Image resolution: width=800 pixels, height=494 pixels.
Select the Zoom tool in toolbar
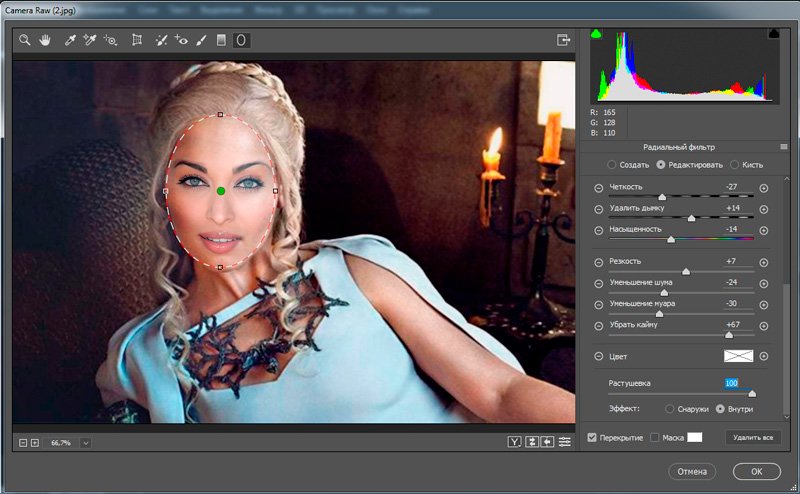click(24, 41)
